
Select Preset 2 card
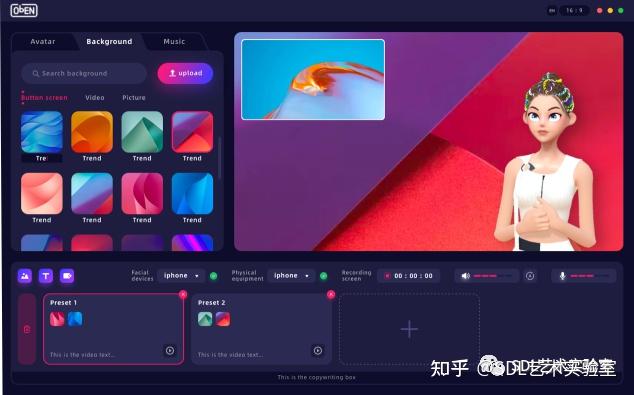[x=261, y=329]
